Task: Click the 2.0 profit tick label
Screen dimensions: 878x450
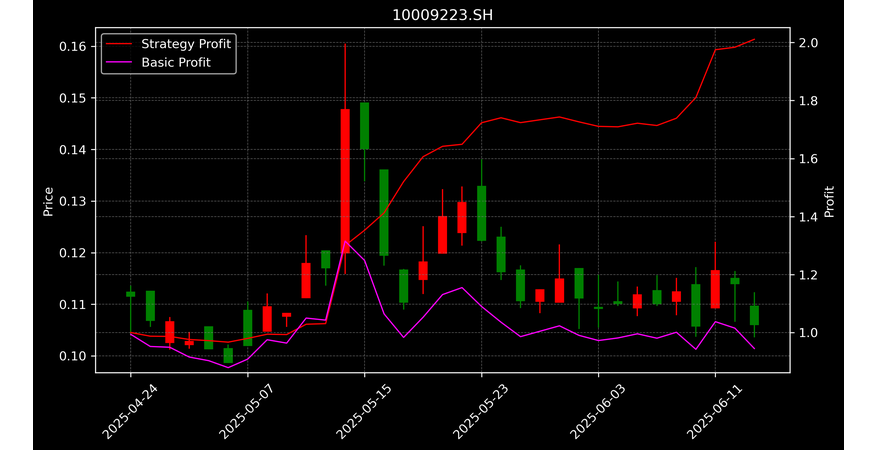Action: click(808, 43)
